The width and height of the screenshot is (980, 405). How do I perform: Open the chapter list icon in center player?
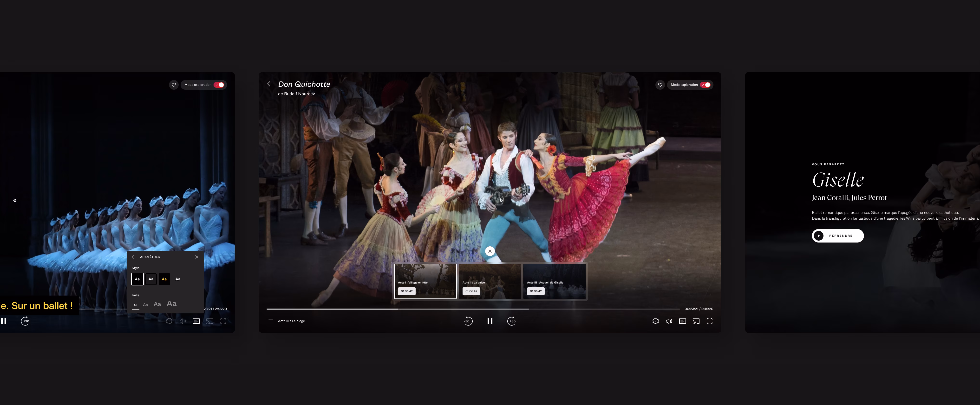click(270, 321)
